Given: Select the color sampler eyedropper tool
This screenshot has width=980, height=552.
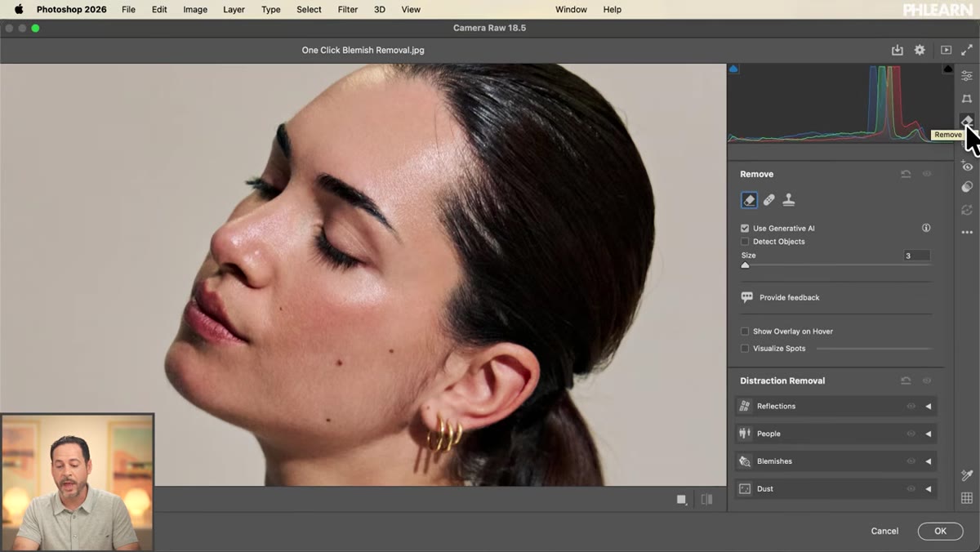Looking at the screenshot, I should 967,475.
